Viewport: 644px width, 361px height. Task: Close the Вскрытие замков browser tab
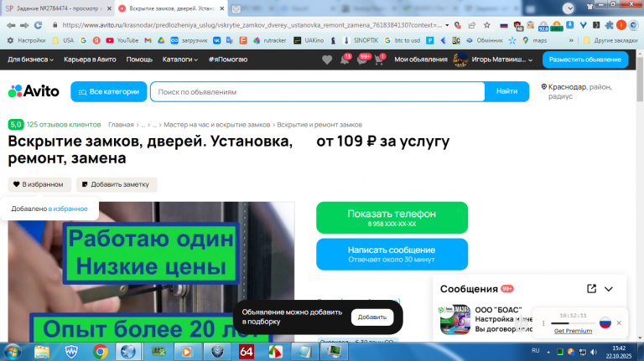(221, 8)
